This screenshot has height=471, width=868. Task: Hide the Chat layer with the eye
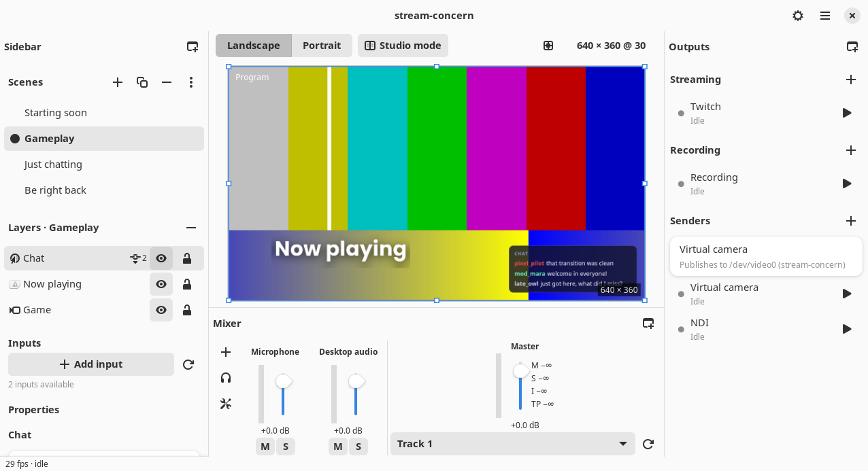click(161, 258)
